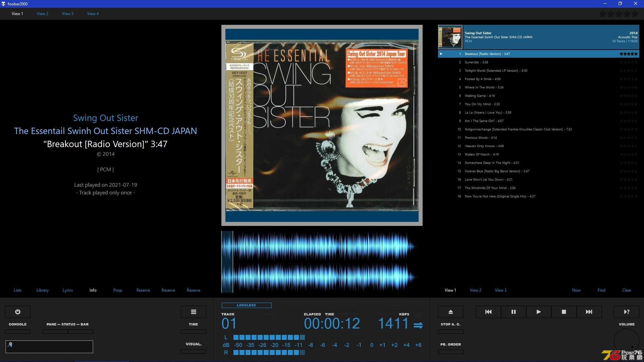Click the eject button above STOP A. C.

click(x=451, y=312)
